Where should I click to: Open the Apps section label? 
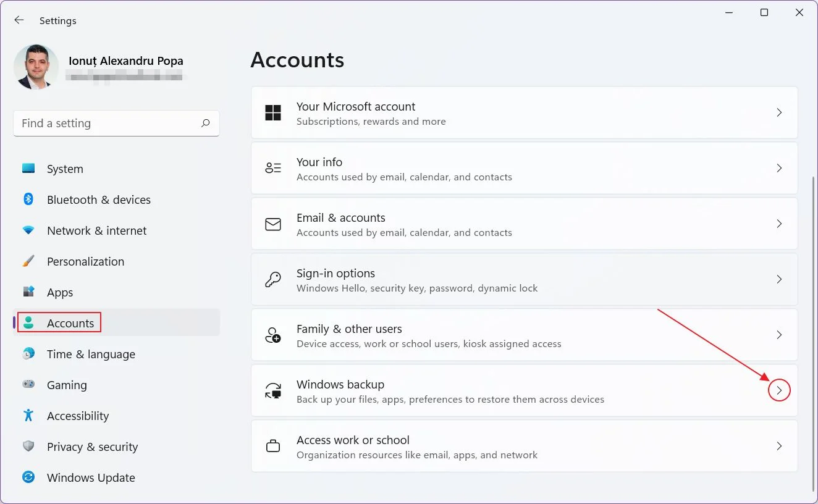click(x=60, y=292)
